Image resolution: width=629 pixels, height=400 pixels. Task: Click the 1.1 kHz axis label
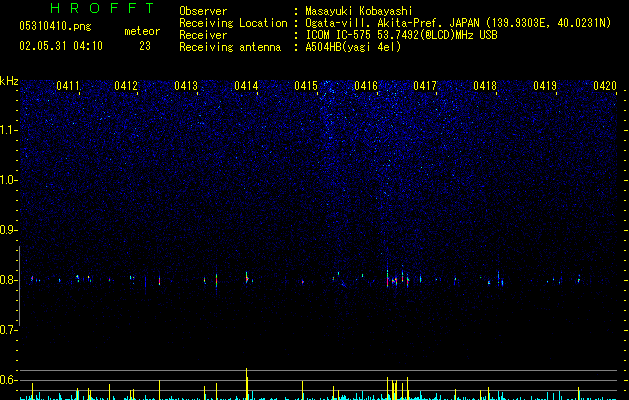tap(9, 130)
